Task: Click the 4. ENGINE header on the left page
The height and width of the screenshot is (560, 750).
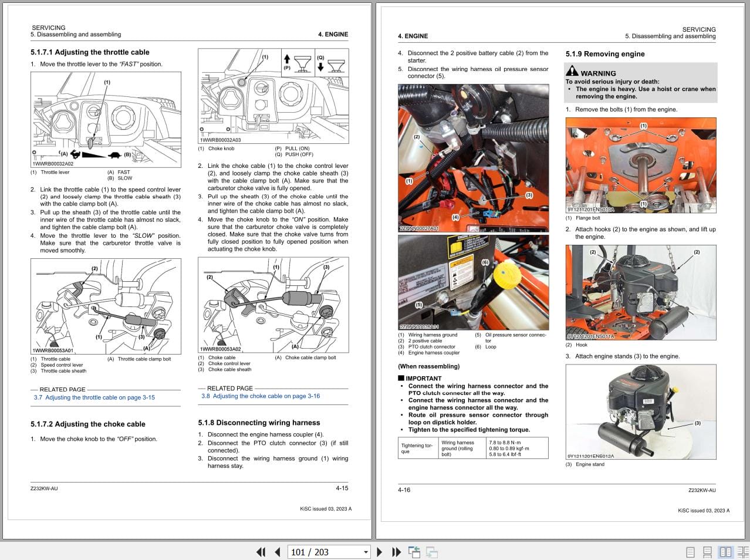Action: [333, 35]
